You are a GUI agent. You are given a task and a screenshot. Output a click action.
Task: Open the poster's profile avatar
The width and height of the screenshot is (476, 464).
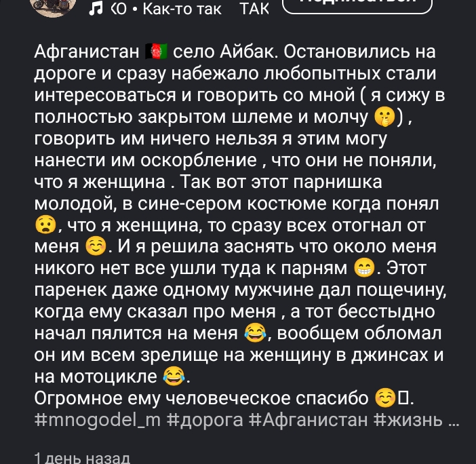53,5
